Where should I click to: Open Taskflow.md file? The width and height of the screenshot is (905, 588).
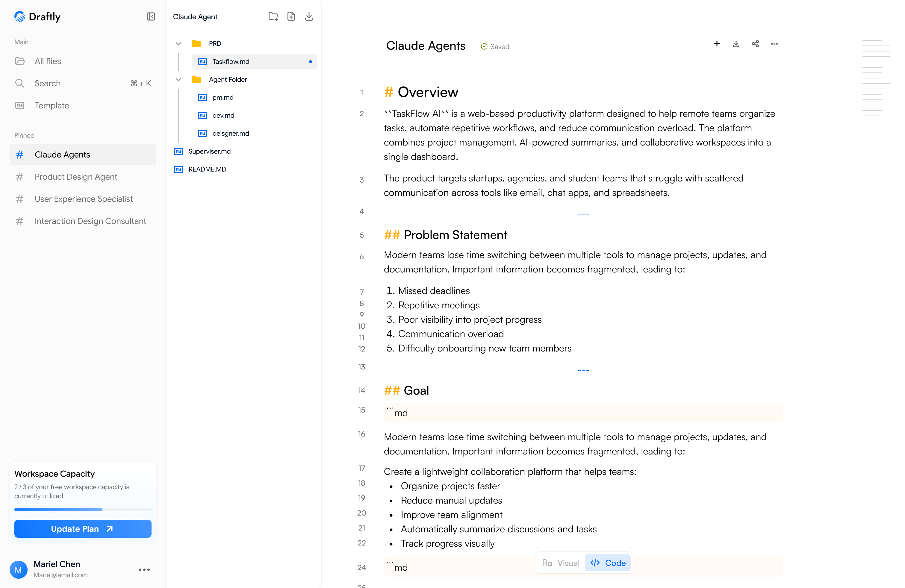coord(254,62)
